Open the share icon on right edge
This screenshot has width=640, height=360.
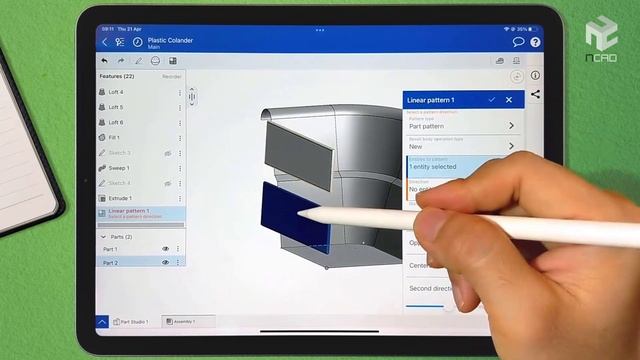point(535,94)
